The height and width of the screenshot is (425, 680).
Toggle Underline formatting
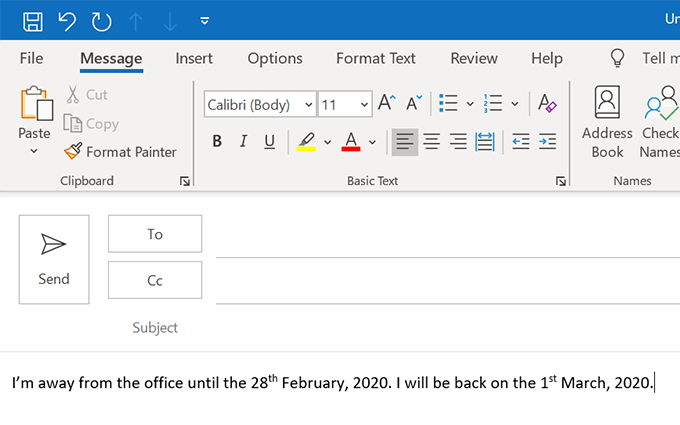point(269,142)
